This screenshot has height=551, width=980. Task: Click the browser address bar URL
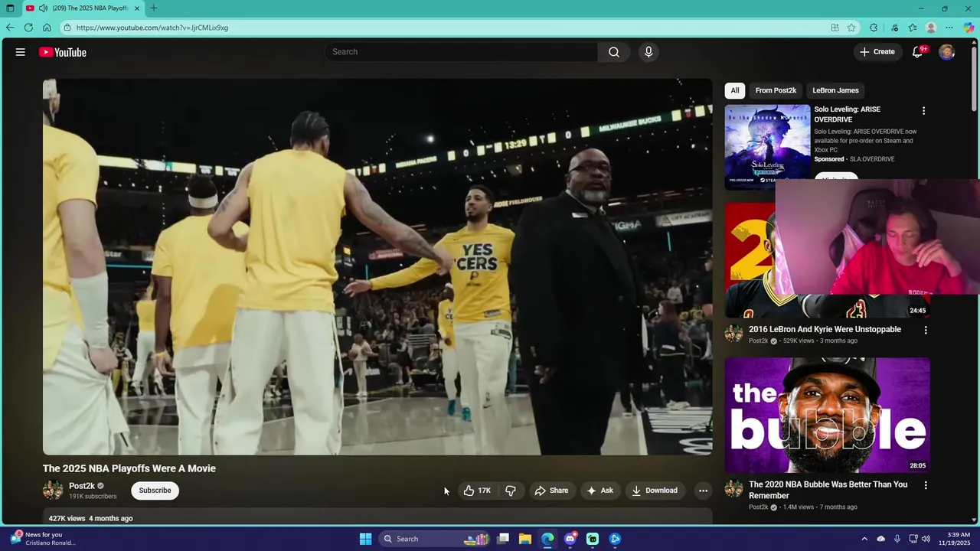152,28
